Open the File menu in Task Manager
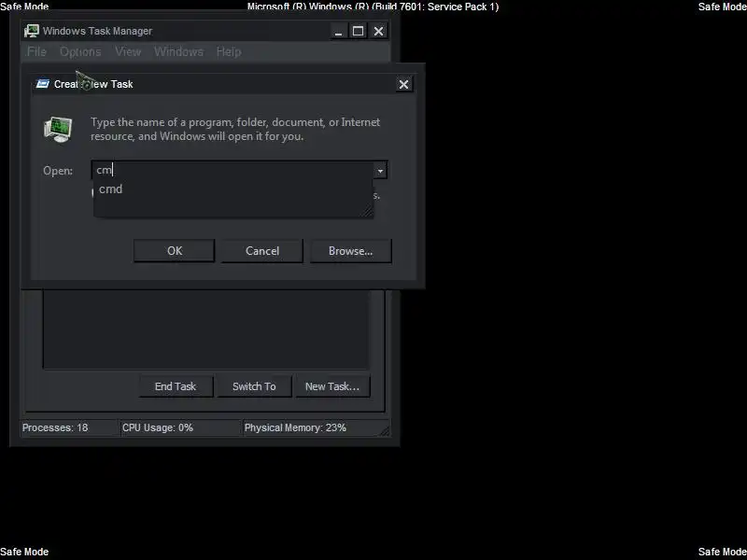 click(x=36, y=51)
